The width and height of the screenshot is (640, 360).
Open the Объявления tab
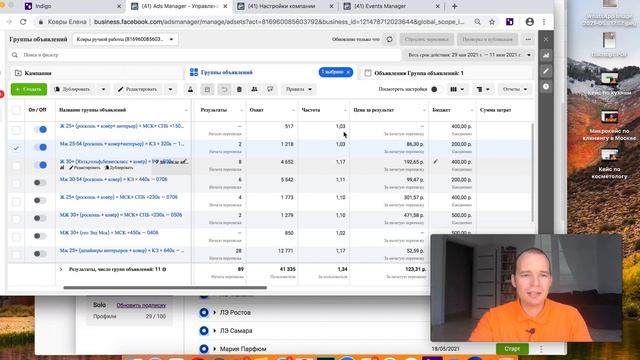pos(446,73)
